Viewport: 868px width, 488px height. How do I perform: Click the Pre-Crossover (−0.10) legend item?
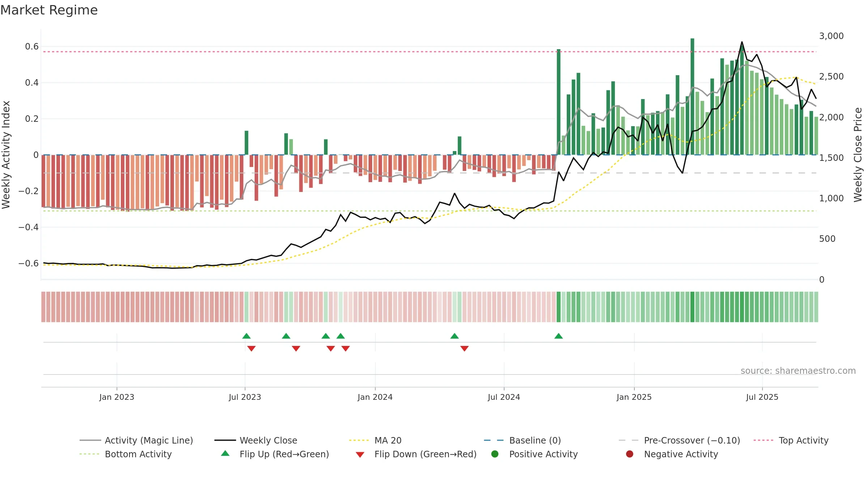[679, 440]
